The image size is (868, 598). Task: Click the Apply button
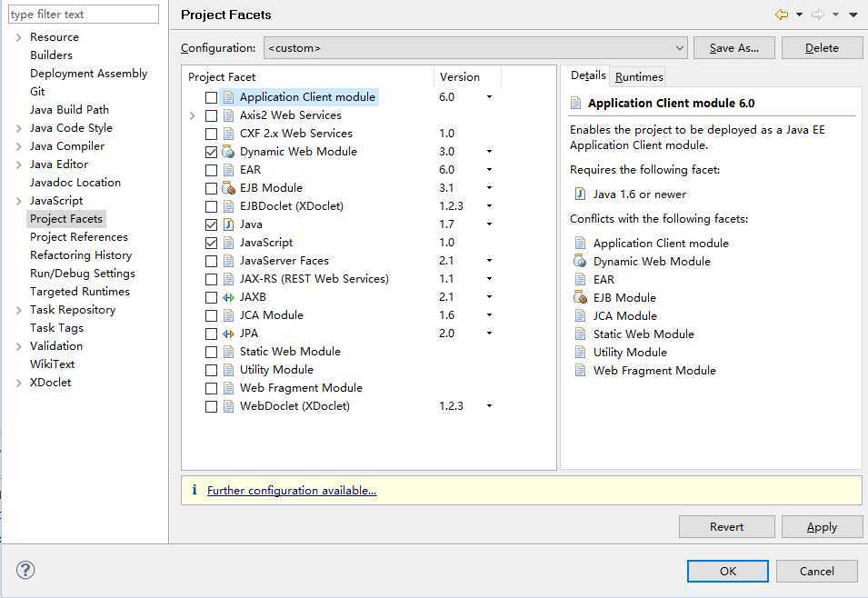click(x=822, y=527)
